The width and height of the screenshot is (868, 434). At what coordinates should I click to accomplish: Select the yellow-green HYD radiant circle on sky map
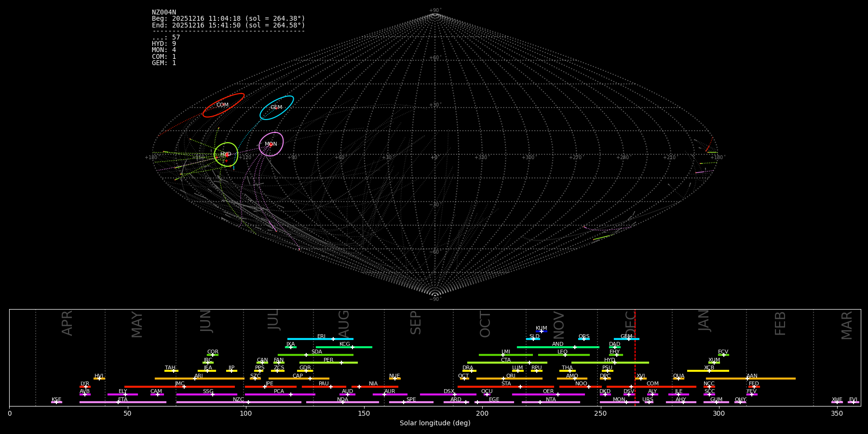click(x=226, y=154)
